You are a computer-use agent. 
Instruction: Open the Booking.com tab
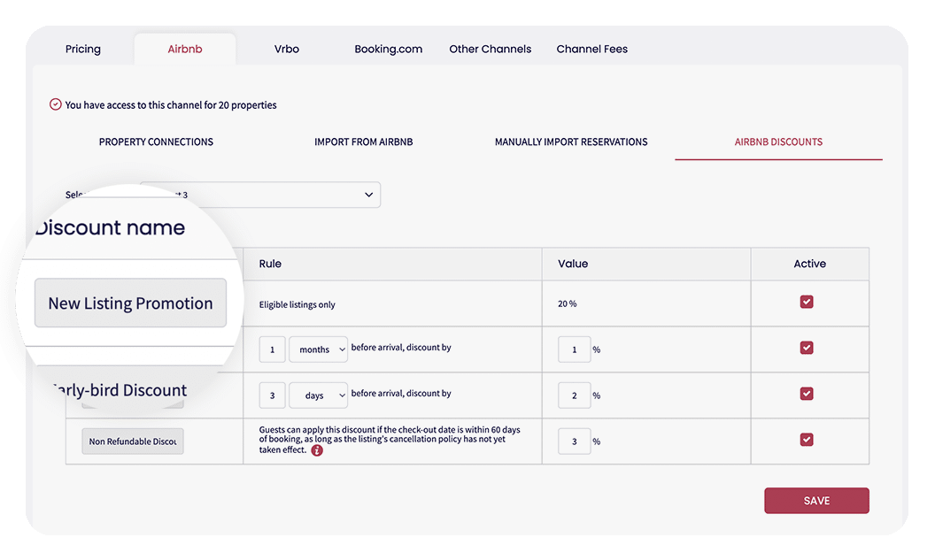pyautogui.click(x=388, y=49)
